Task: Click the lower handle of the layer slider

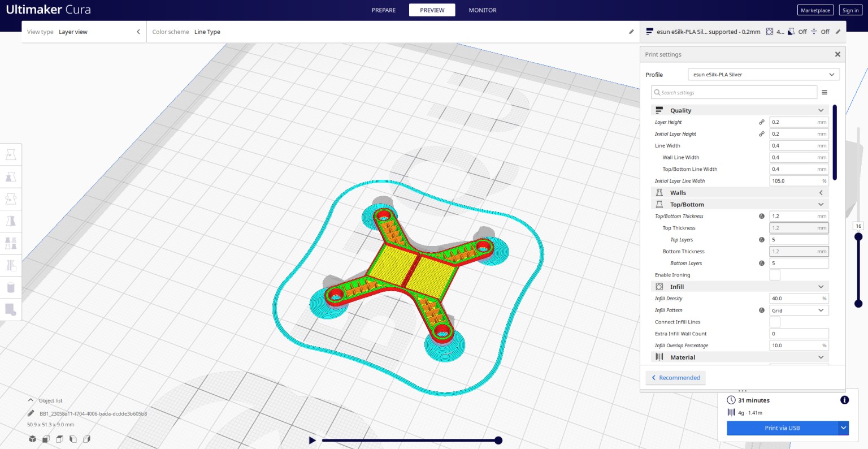Action: (858, 304)
